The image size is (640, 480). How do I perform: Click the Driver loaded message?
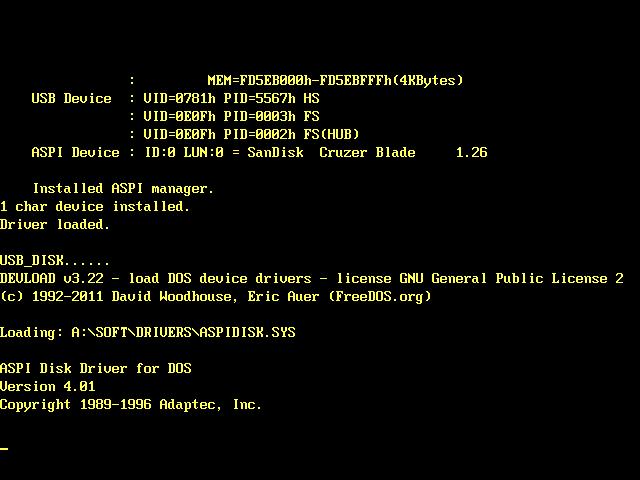[55, 224]
